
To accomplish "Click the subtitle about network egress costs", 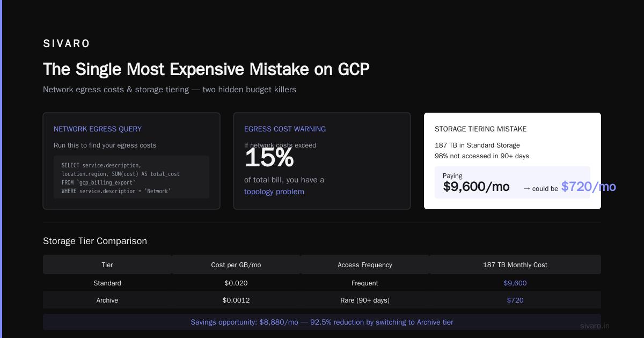I will pos(170,90).
